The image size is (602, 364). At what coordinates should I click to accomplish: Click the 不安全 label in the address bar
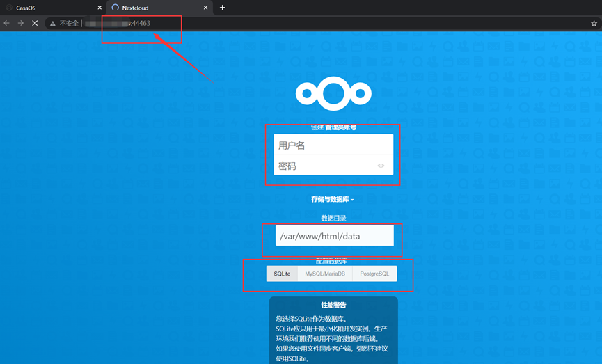pos(69,24)
